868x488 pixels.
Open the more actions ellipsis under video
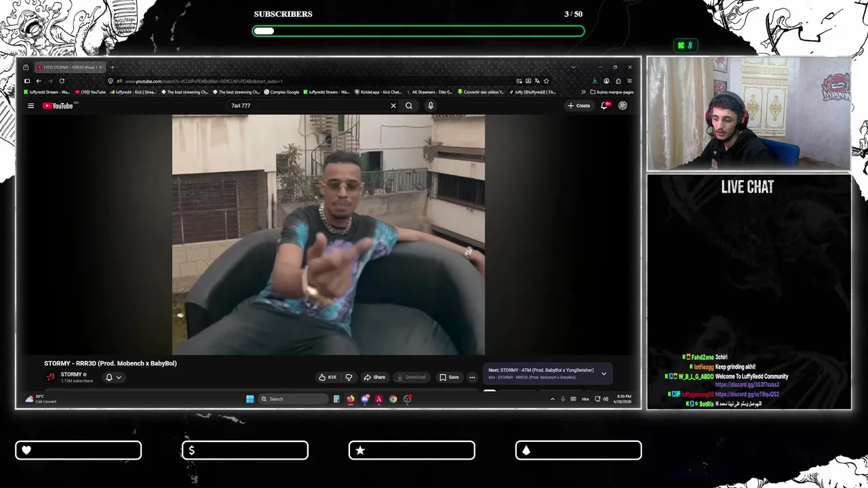(472, 378)
